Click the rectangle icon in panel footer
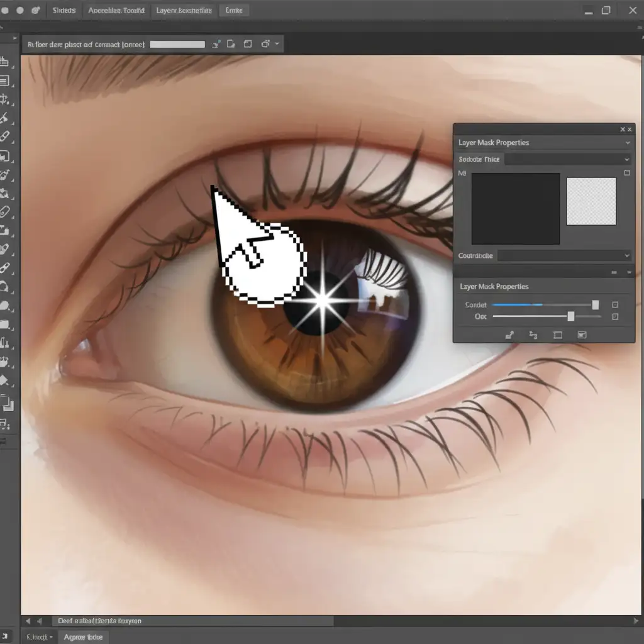The height and width of the screenshot is (644, 644). [x=557, y=335]
